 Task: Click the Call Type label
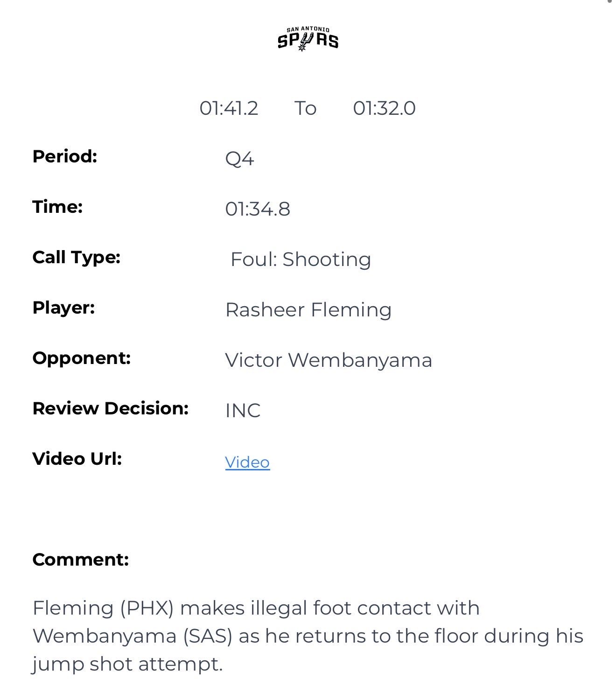tap(77, 258)
